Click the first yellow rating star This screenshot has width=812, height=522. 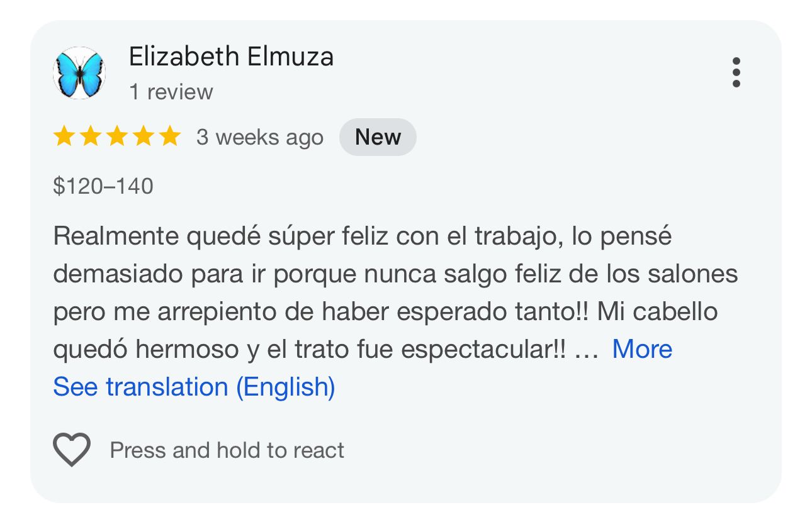(x=64, y=136)
